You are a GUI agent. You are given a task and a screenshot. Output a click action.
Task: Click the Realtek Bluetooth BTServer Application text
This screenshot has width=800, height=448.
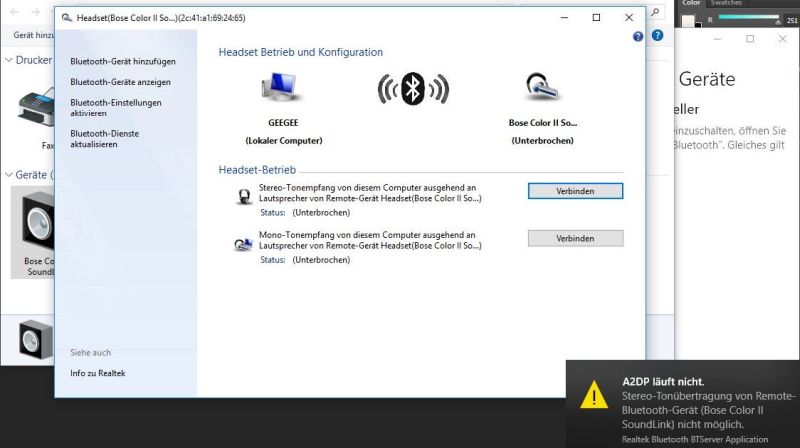point(695,439)
